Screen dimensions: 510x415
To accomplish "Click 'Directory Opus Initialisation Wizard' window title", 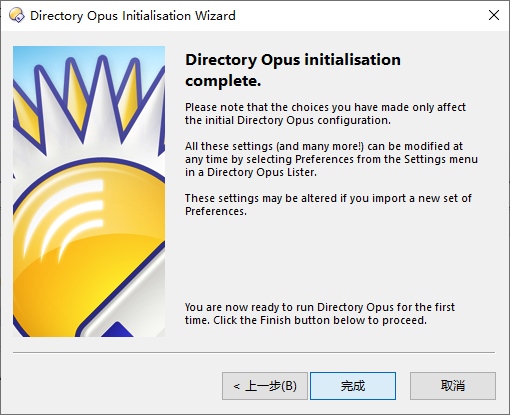I will coord(133,16).
